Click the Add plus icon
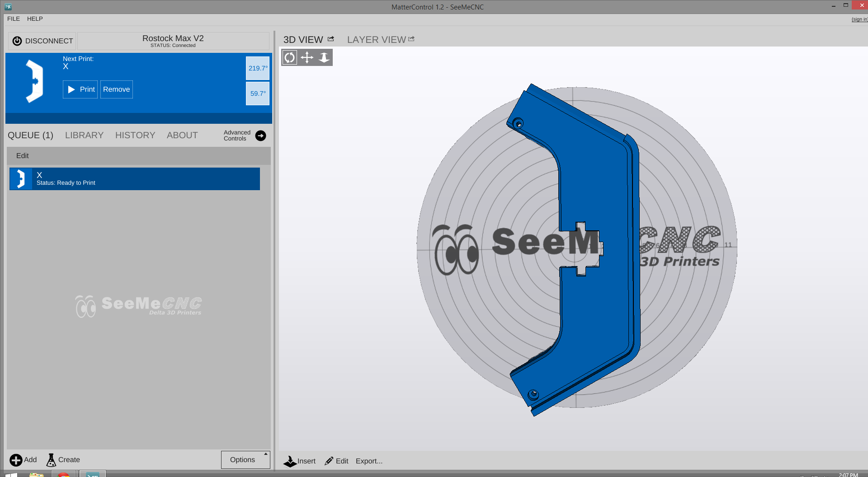 16,460
